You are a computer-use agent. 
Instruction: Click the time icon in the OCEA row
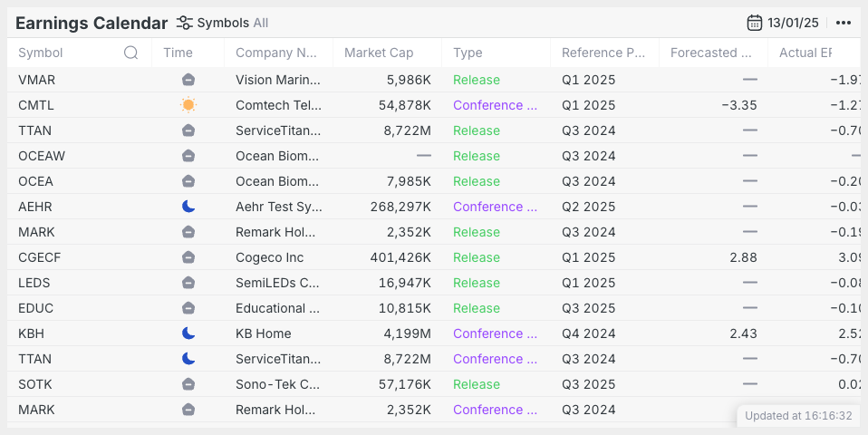[x=188, y=181]
